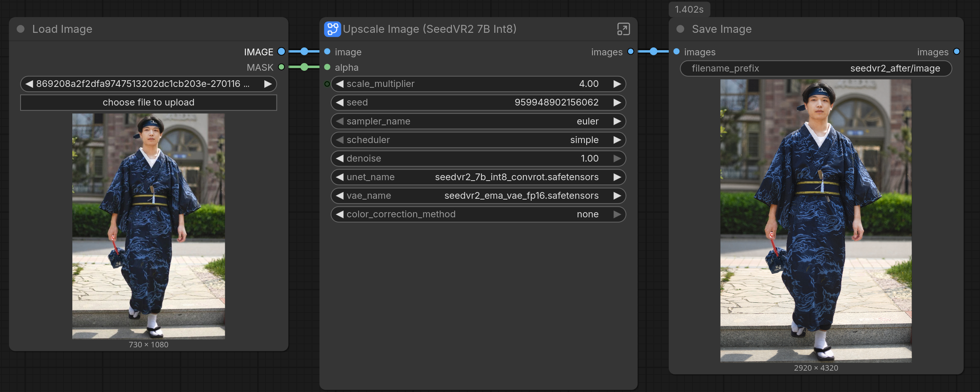The height and width of the screenshot is (392, 980).
Task: Click the Upscale Image (SeedVR2 7B Int8) title
Action: pyautogui.click(x=430, y=29)
